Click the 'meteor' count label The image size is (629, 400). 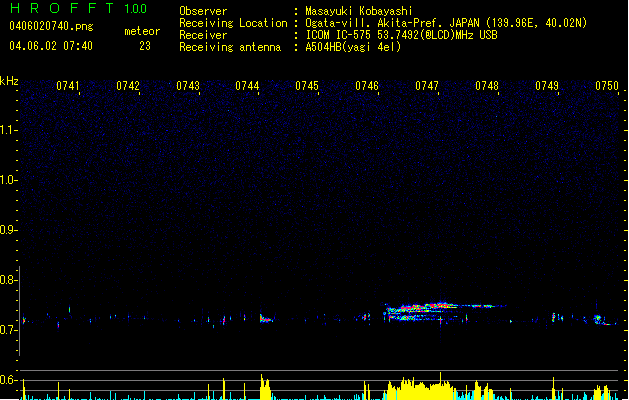142,31
